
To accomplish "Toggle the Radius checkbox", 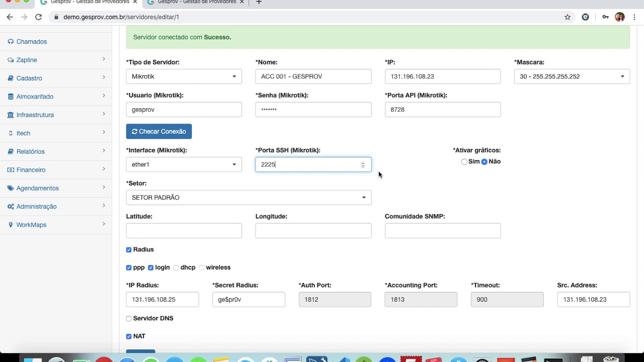I will [129, 250].
